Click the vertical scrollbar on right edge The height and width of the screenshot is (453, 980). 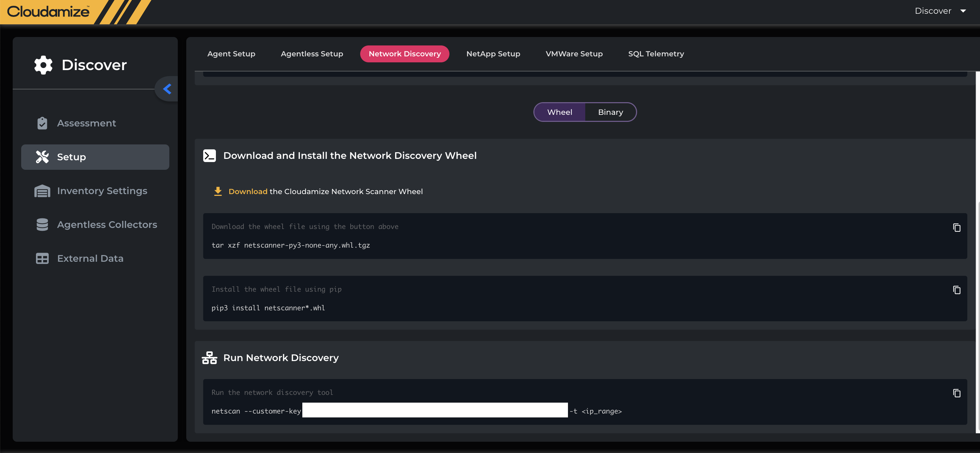[978, 315]
